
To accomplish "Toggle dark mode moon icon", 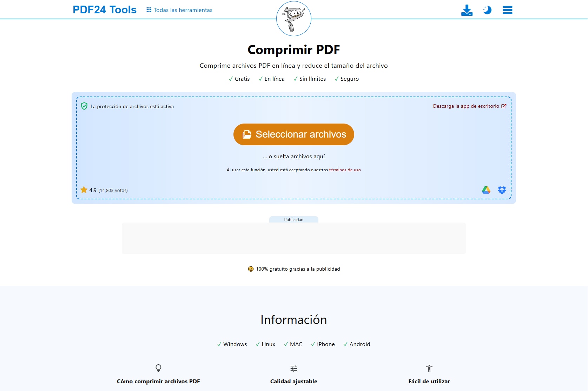I will click(487, 10).
